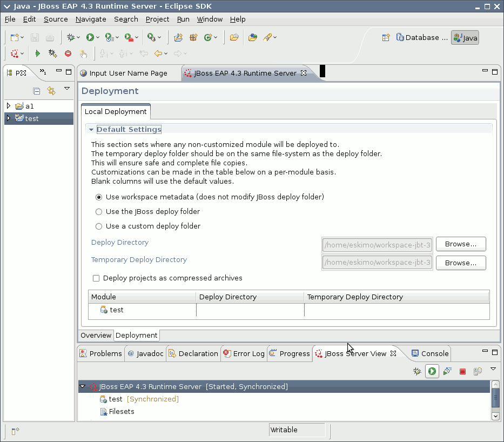Screen dimensions: 504x442
Task: Click the Profile run icon with clock
Action: (110, 38)
